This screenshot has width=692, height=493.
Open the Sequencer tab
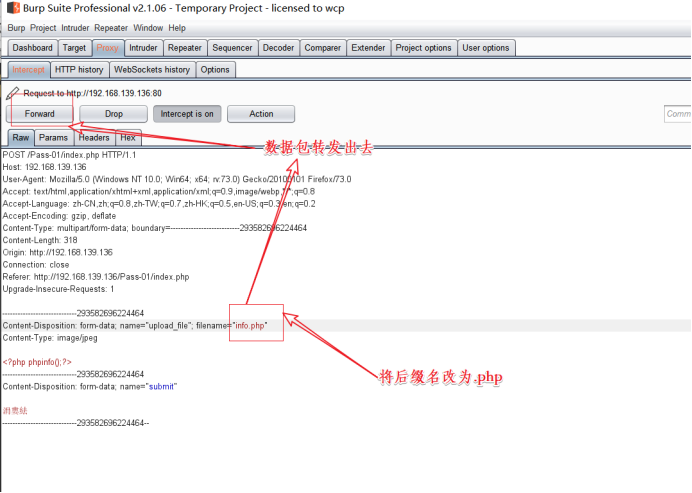click(x=232, y=48)
